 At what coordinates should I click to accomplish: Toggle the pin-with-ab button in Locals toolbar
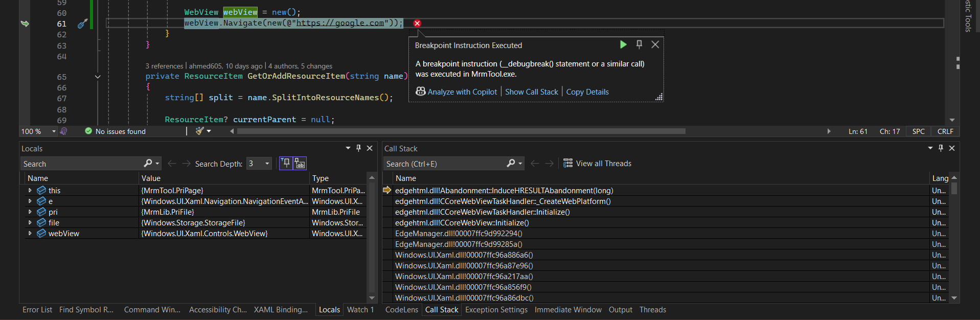click(x=300, y=164)
